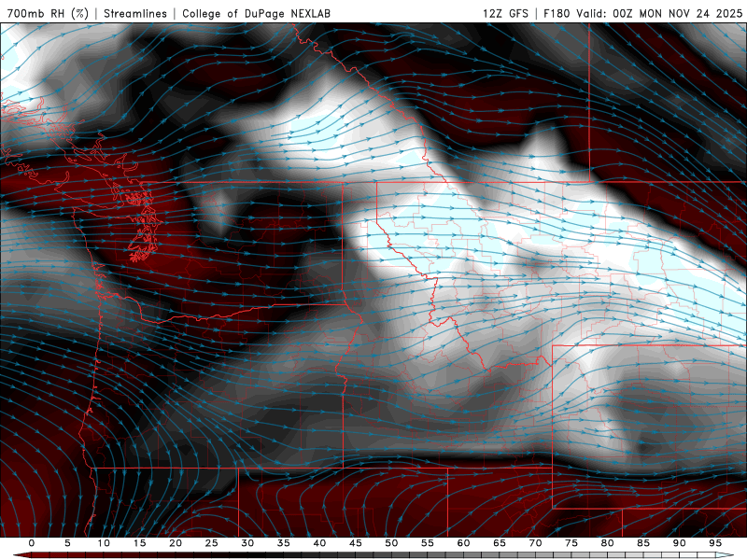Image resolution: width=747 pixels, height=560 pixels.
Task: Click the '5' value on the colorbar scale
Action: 67,543
